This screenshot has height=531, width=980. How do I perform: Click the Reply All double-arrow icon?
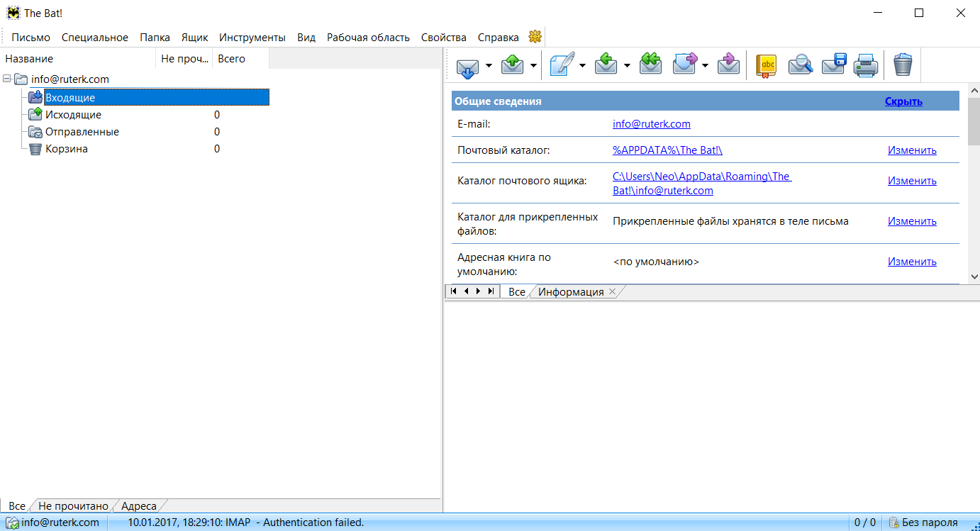pos(650,65)
